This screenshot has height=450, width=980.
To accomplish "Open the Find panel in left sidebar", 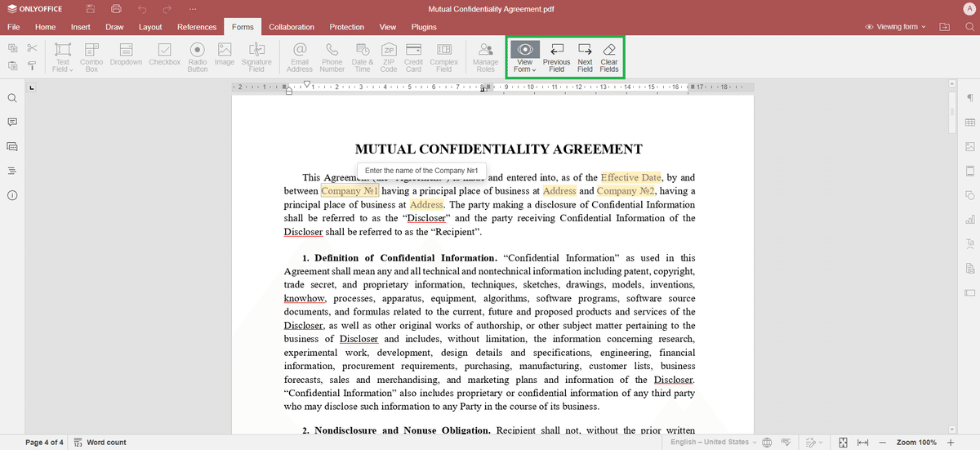I will point(12,98).
